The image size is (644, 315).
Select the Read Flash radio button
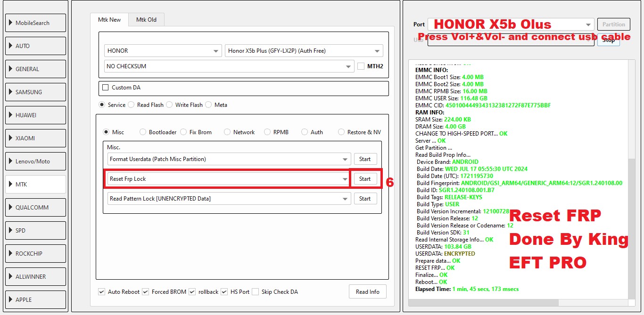tap(131, 105)
